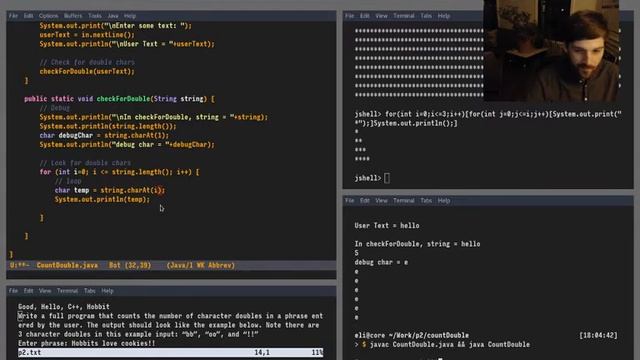
Task: Click 'Enter phrase: Hobbits love cookies!!' line
Action: tap(87, 343)
